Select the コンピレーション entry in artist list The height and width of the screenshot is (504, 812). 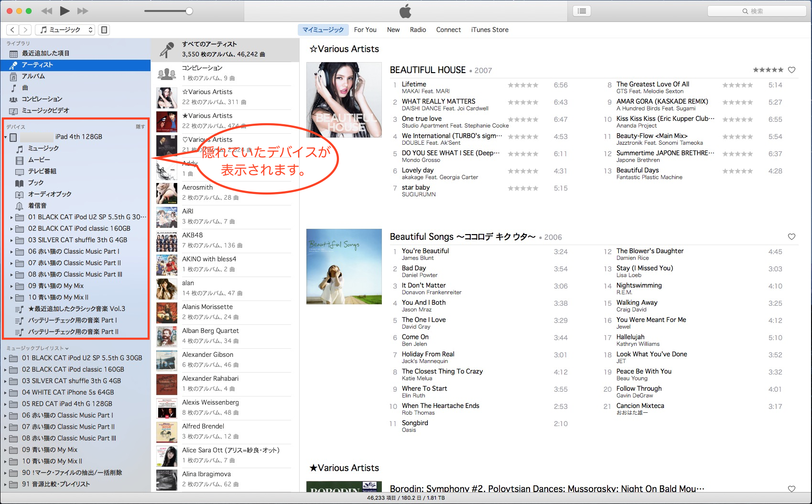coord(225,74)
